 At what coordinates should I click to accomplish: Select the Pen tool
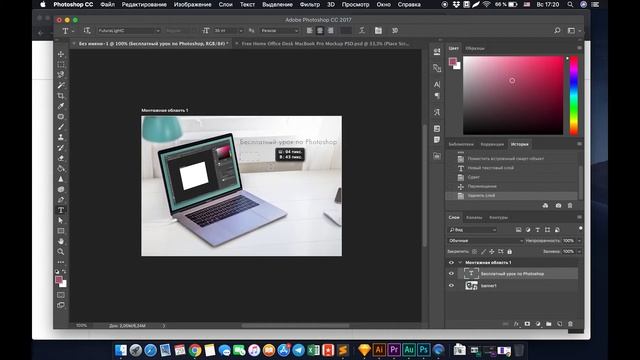tap(61, 200)
